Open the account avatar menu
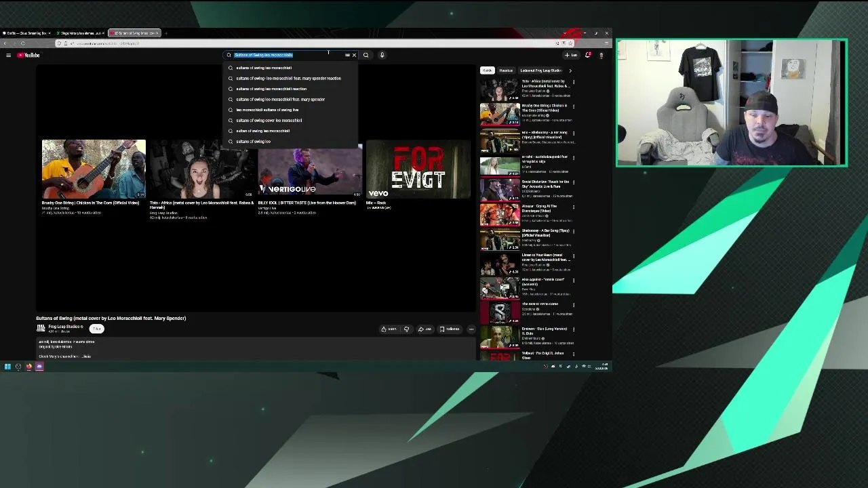868x488 pixels. 601,55
